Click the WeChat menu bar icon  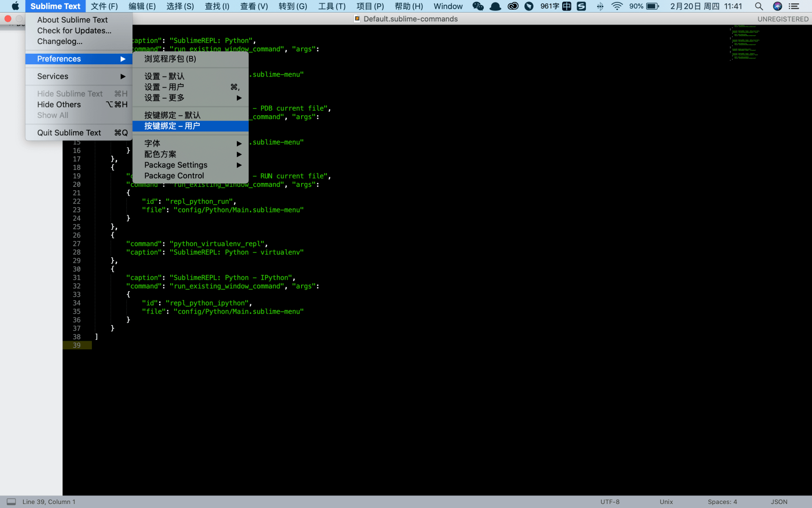click(x=478, y=6)
